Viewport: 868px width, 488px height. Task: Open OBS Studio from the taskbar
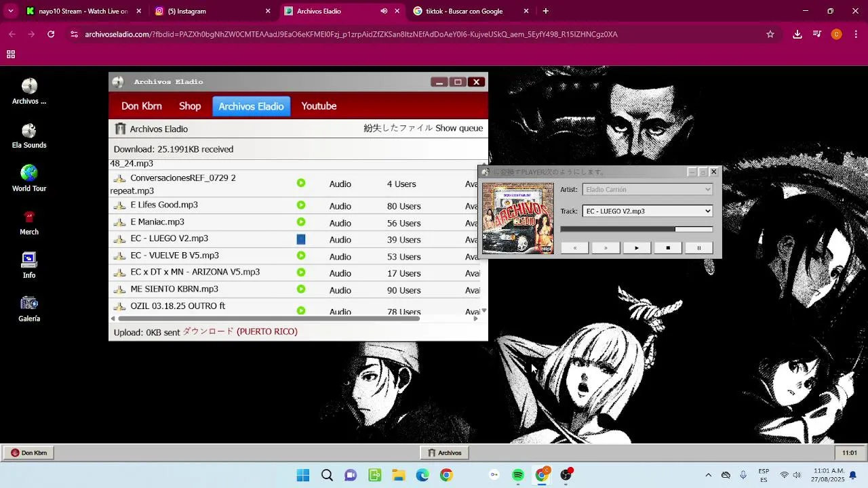coord(566,475)
